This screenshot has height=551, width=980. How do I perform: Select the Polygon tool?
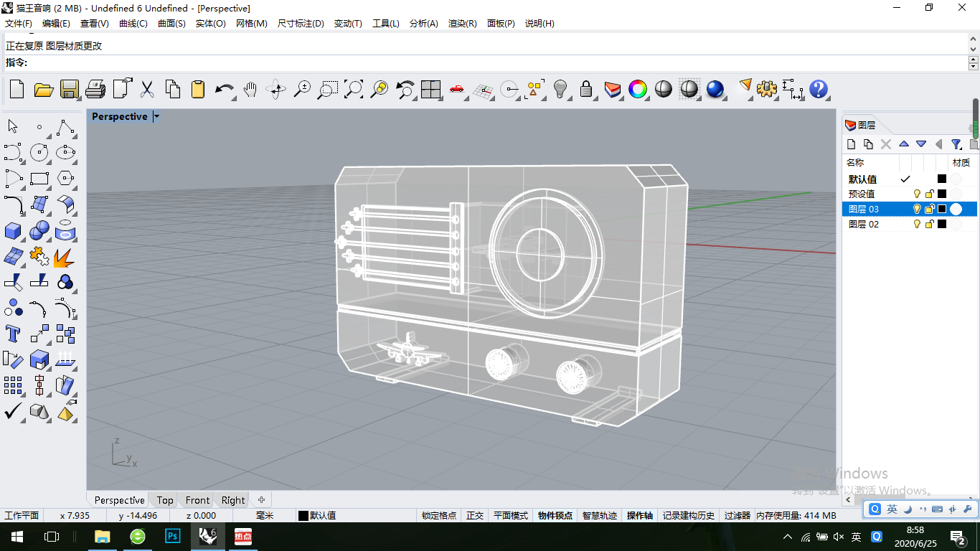coord(65,178)
